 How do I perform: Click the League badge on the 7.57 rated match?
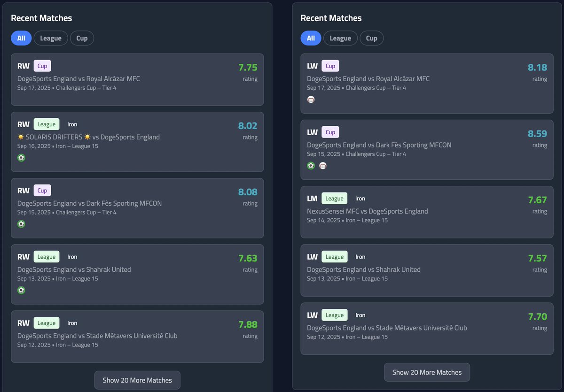tap(334, 257)
